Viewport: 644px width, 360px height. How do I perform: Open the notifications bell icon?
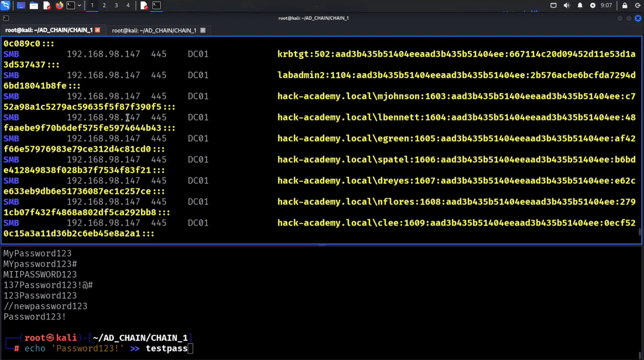(580, 5)
